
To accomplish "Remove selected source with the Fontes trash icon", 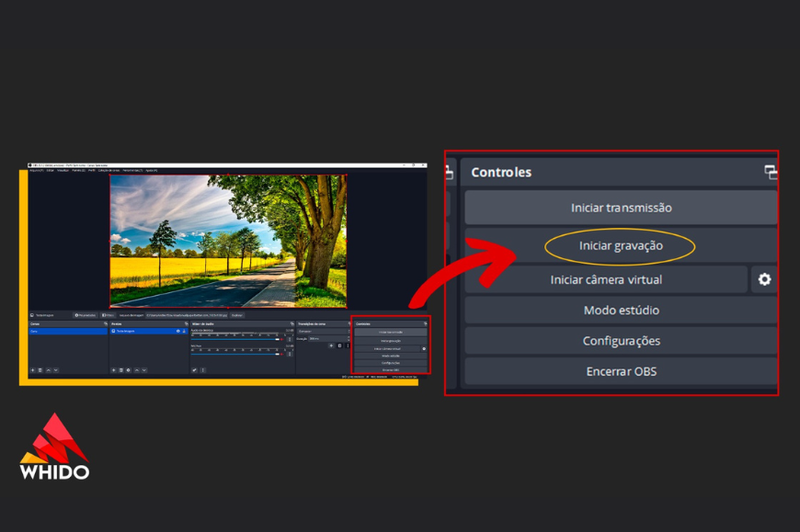I will (x=120, y=370).
